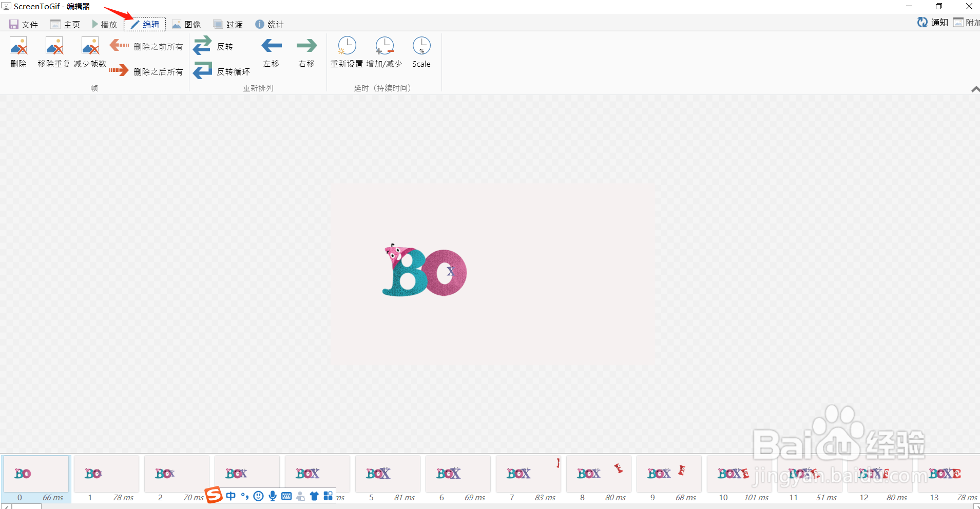980x509 pixels.
Task: Move frame right with 右移 arrow
Action: (x=307, y=46)
